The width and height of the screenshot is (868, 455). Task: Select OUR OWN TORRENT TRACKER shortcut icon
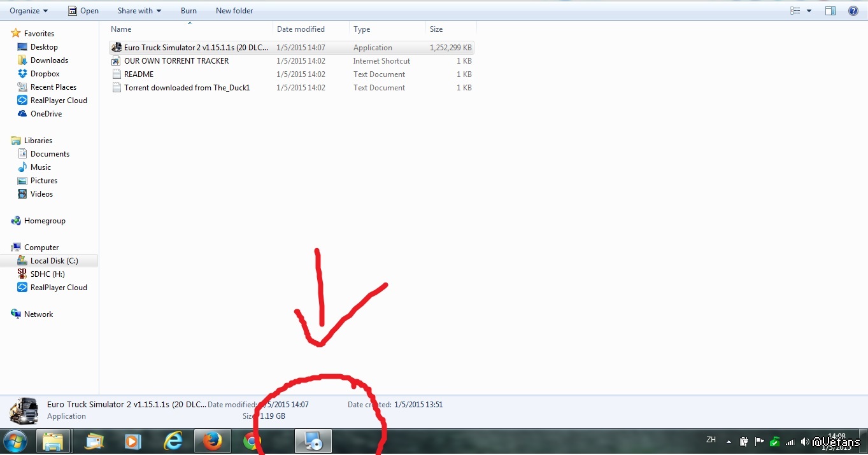116,61
